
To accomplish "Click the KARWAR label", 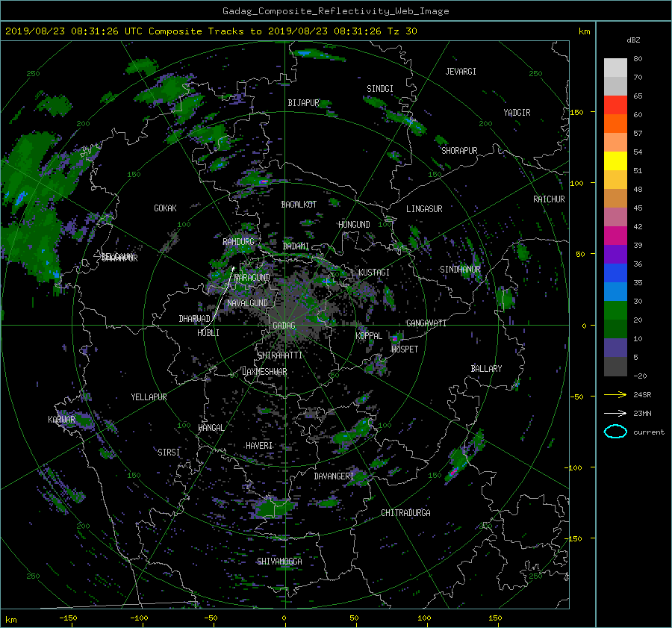I will 61,420.
